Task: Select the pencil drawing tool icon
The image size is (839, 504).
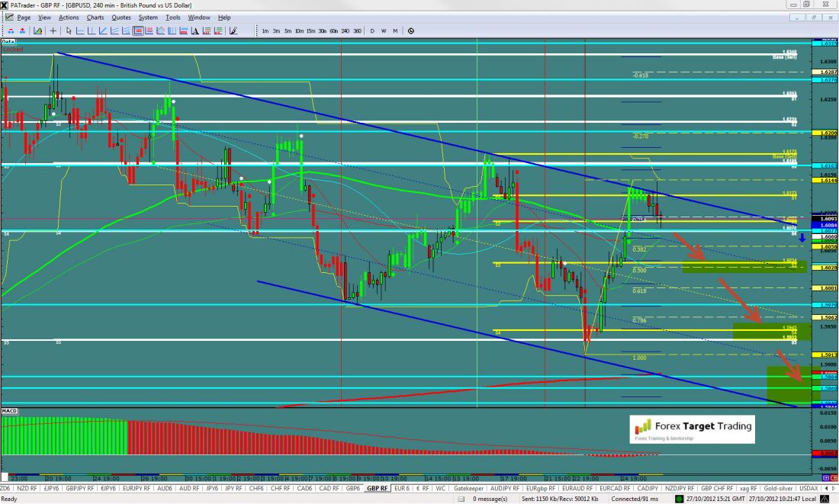Action: pyautogui.click(x=233, y=31)
